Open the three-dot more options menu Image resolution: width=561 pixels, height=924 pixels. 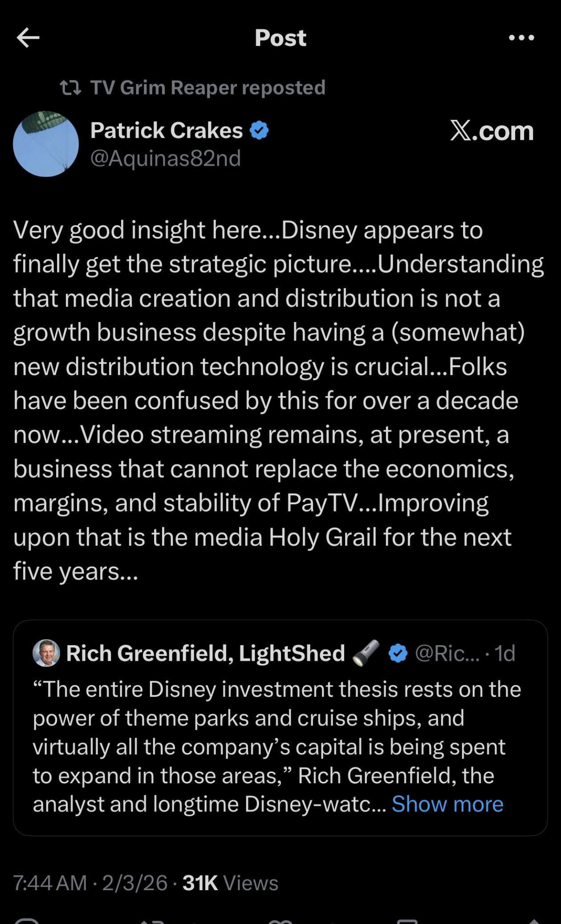coord(521,38)
